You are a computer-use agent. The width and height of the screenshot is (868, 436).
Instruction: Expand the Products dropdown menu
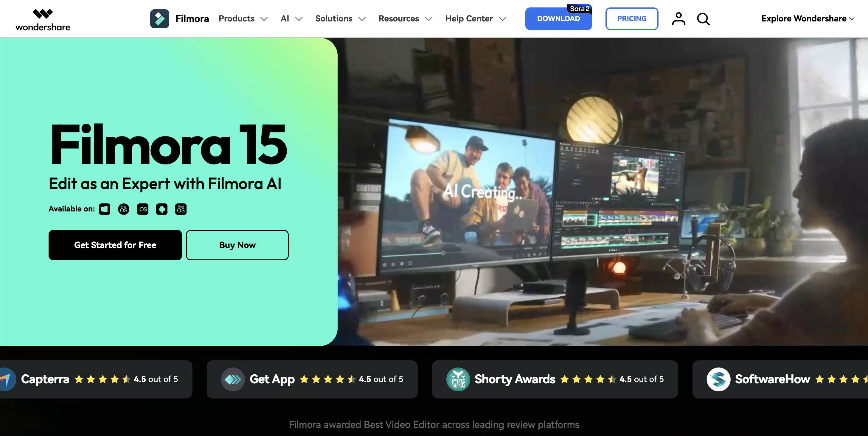coord(243,18)
